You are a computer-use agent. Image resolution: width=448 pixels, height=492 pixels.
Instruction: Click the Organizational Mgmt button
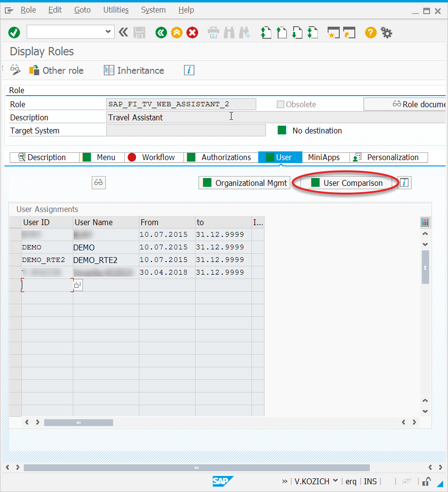click(244, 182)
